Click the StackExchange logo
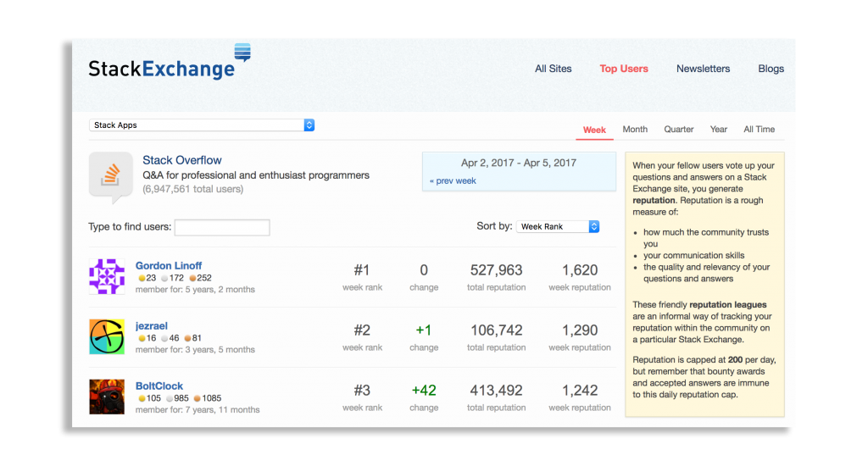Screen dimensions: 868x466 (170, 64)
